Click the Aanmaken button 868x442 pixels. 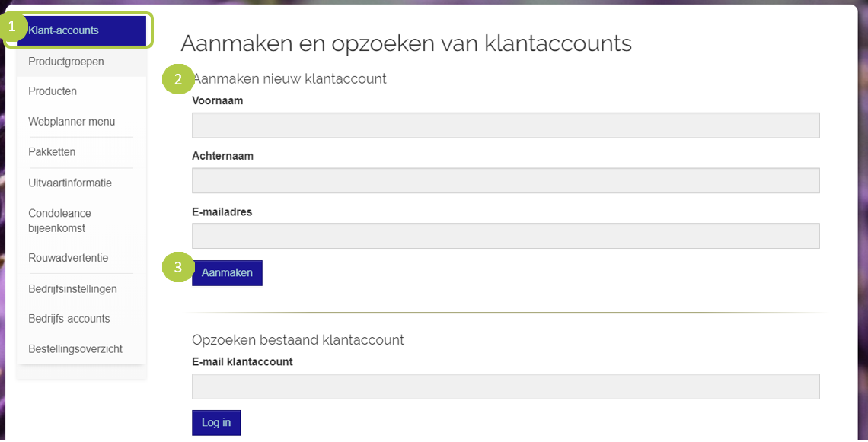(227, 273)
